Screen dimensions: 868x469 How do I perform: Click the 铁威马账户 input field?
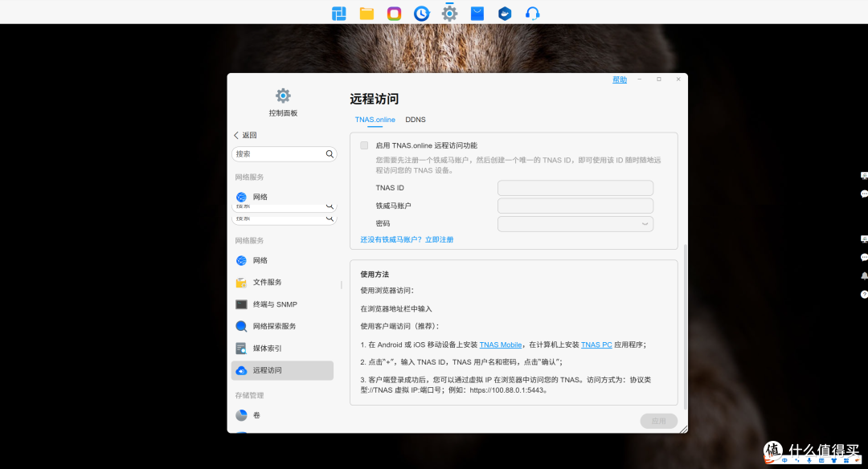click(x=575, y=206)
